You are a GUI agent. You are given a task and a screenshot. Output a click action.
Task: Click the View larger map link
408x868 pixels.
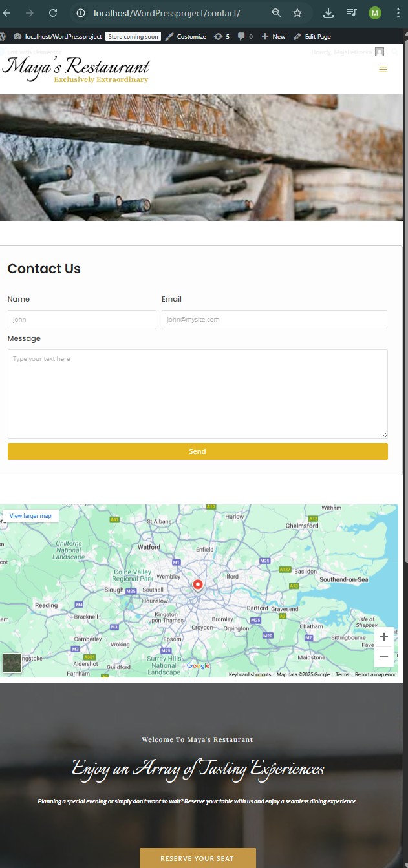30,516
